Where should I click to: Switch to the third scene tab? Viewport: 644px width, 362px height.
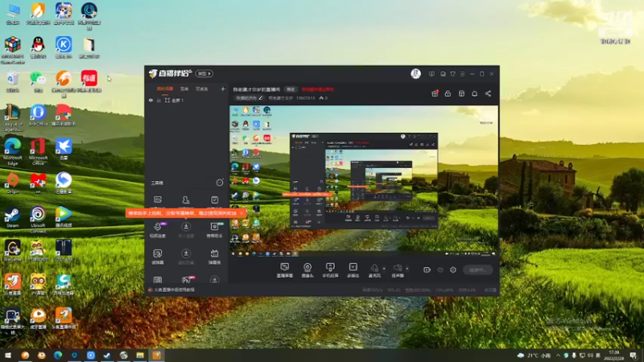pos(202,89)
